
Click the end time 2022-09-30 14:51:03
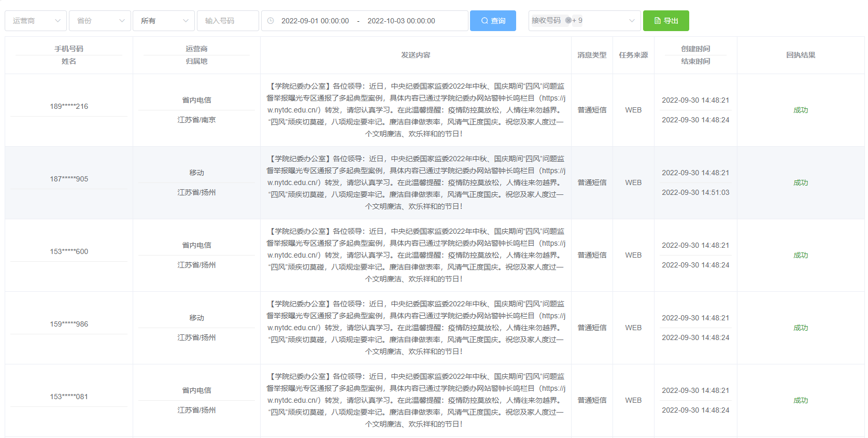(695, 192)
